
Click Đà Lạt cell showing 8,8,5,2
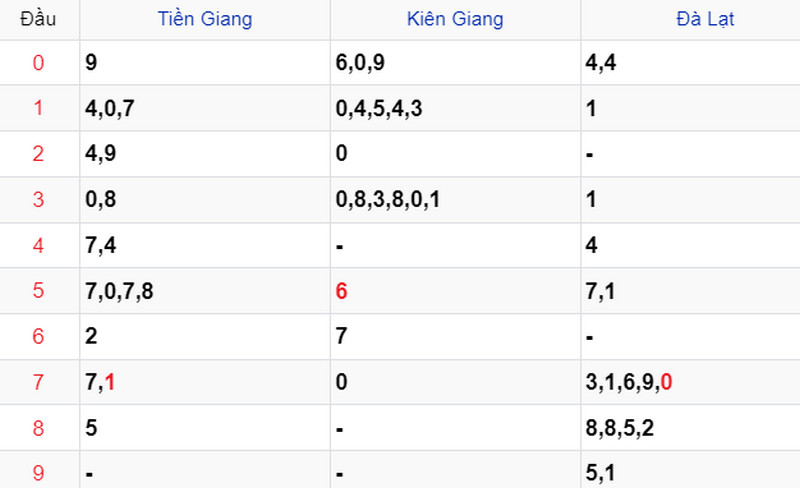(x=691, y=428)
